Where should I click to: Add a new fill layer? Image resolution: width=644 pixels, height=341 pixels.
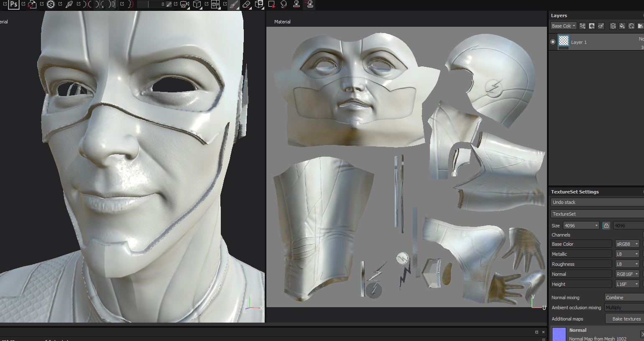(x=622, y=26)
